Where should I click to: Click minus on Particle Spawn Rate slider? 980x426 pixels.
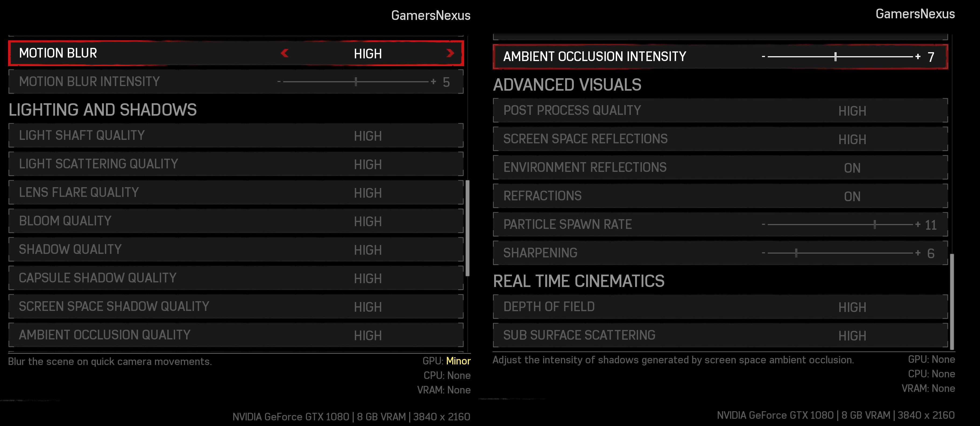[763, 225]
